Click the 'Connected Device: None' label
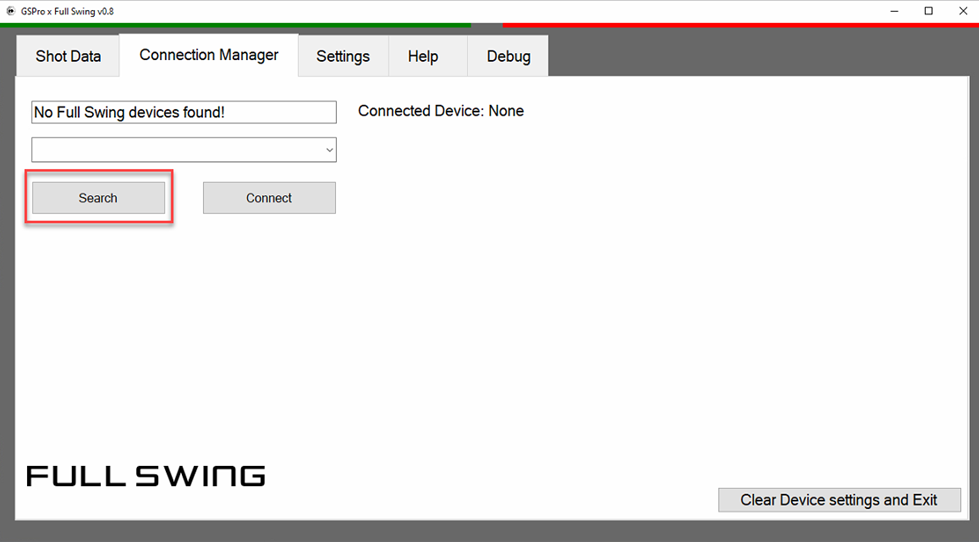Viewport: 979px width, 542px height. [441, 111]
